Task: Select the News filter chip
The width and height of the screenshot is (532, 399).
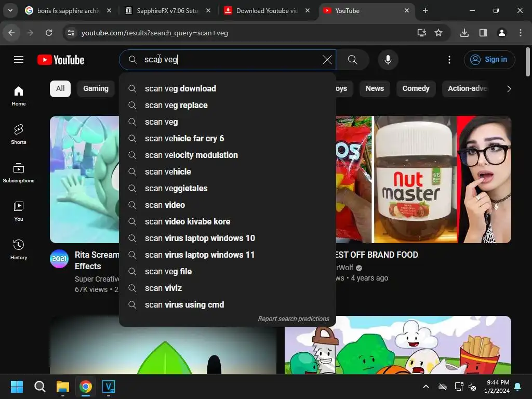Action: [375, 88]
